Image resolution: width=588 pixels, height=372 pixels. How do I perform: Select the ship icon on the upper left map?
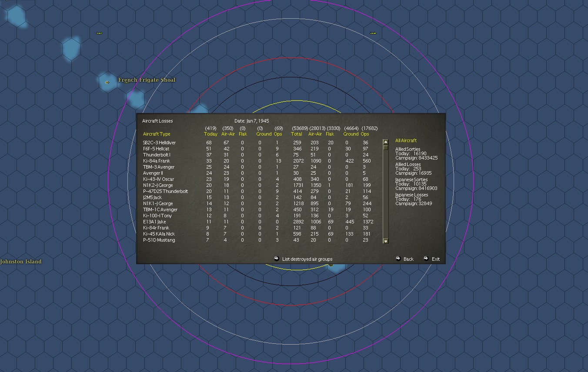[99, 32]
